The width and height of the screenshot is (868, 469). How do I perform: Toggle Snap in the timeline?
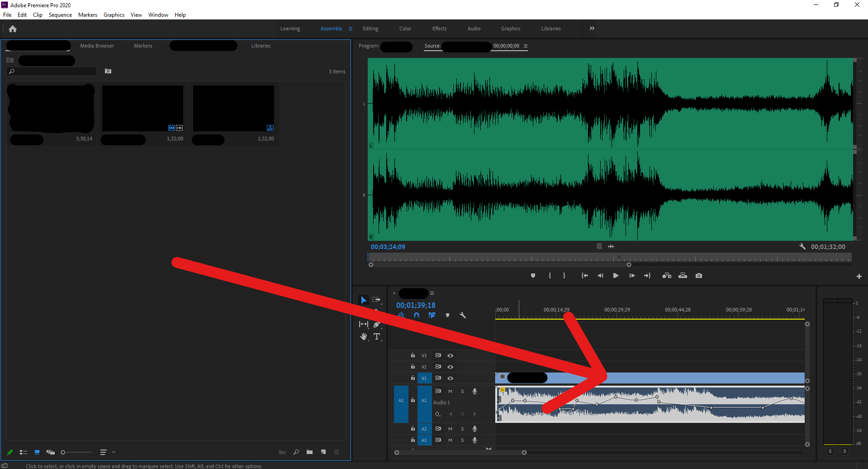pyautogui.click(x=417, y=315)
